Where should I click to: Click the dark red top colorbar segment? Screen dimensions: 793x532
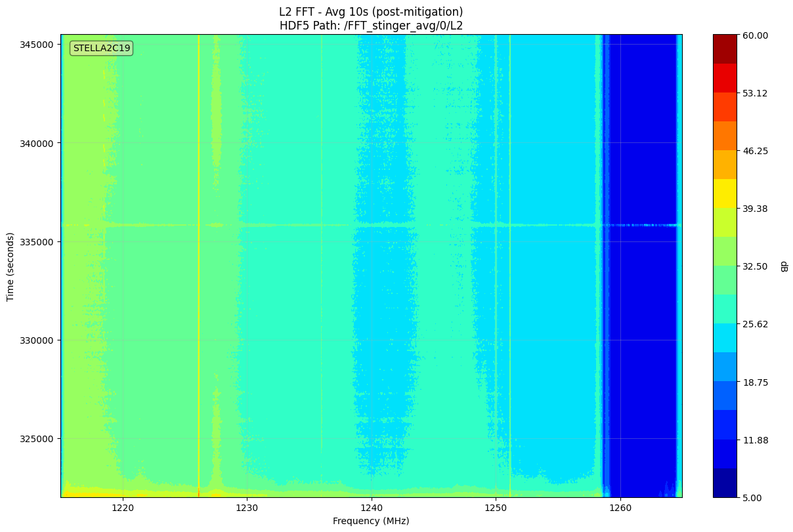coord(725,49)
